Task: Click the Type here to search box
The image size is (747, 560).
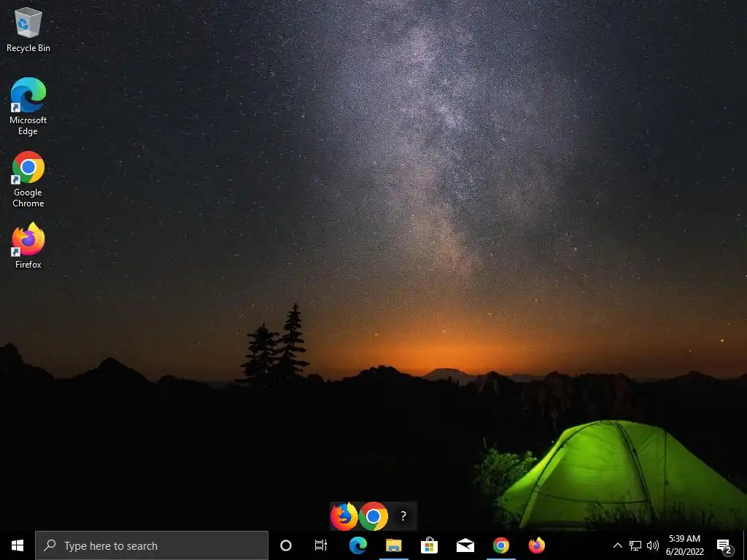Action: click(x=152, y=545)
